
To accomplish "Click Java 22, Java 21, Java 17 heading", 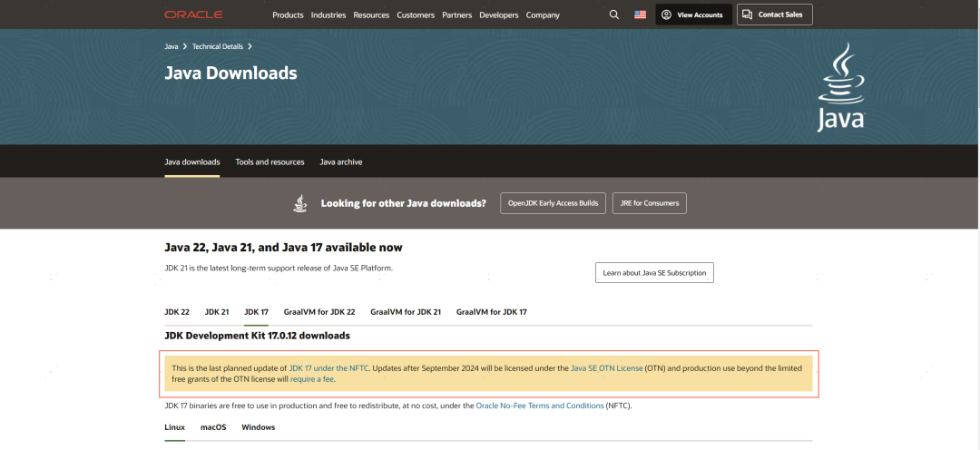I will click(x=284, y=248).
